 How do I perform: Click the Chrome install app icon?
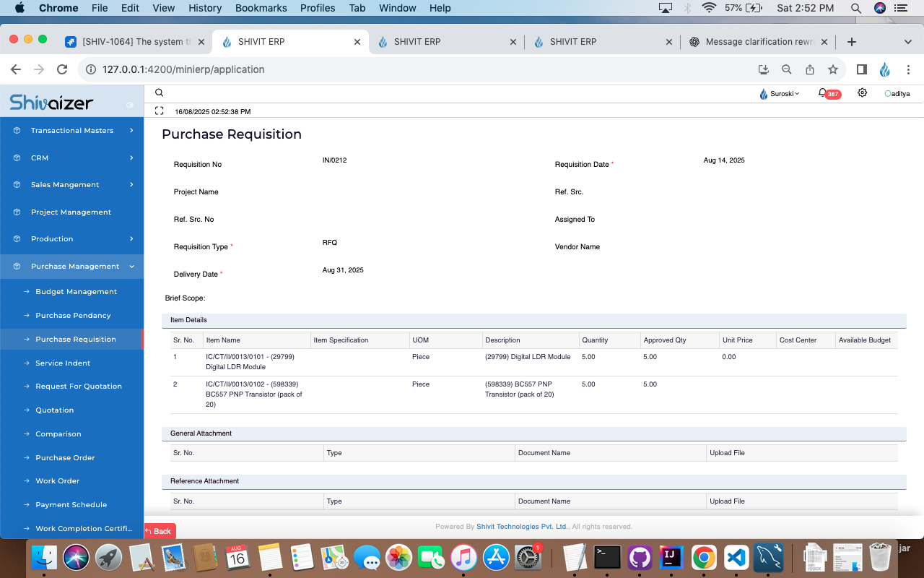pos(763,69)
